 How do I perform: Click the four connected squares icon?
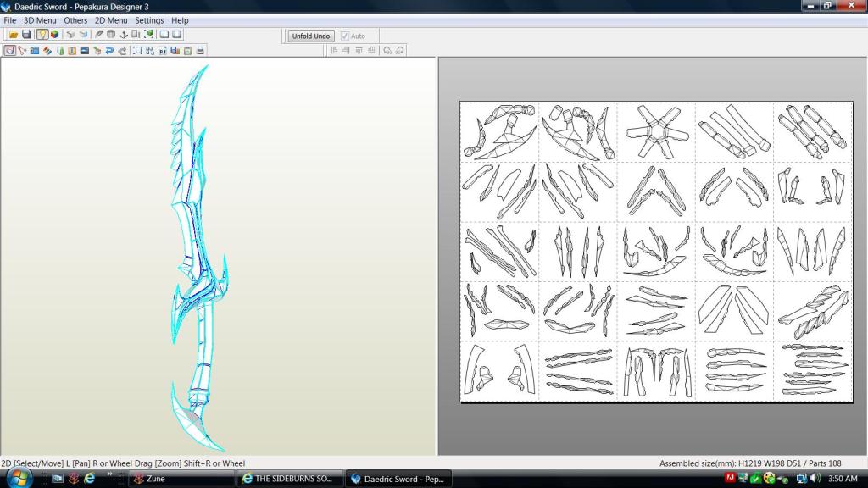click(149, 50)
